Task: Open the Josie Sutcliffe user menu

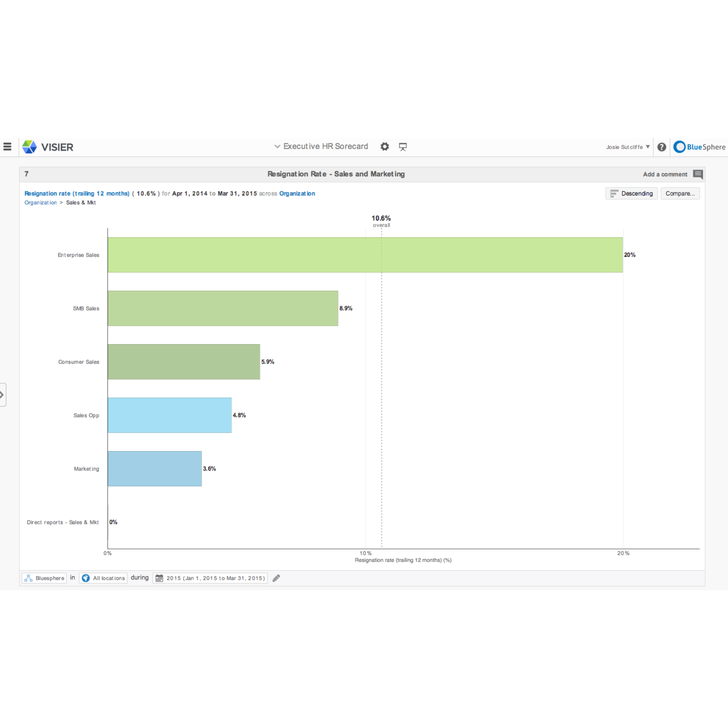Action: [626, 147]
